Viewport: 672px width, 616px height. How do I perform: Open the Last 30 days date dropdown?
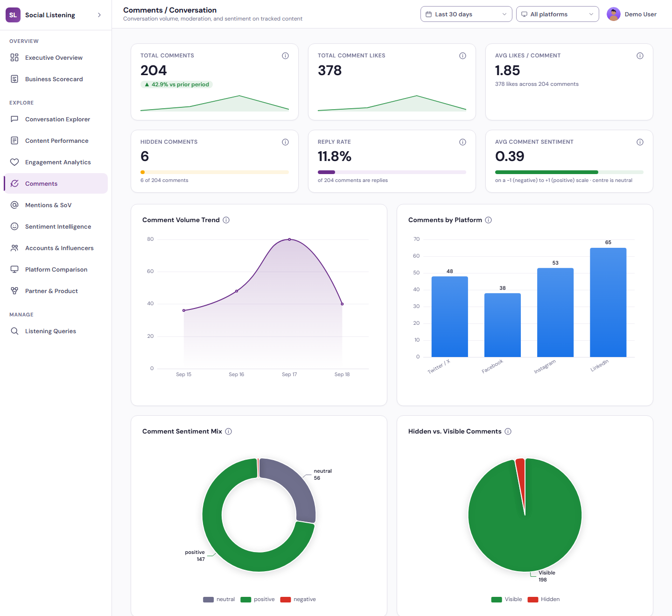[466, 14]
